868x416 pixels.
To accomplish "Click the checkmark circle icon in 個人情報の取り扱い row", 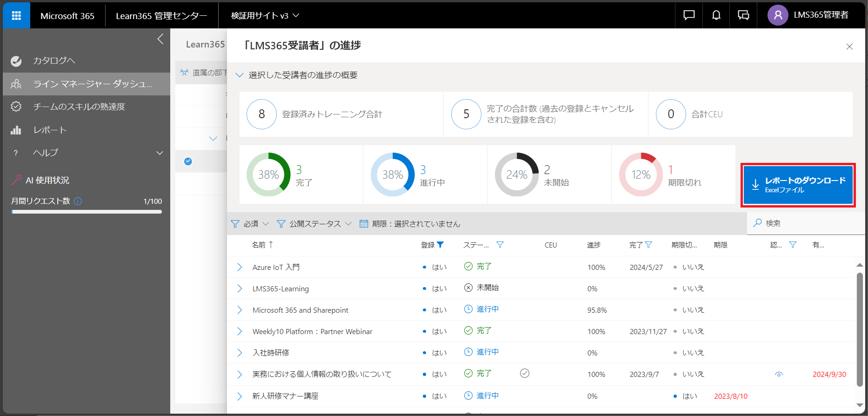I will click(525, 373).
